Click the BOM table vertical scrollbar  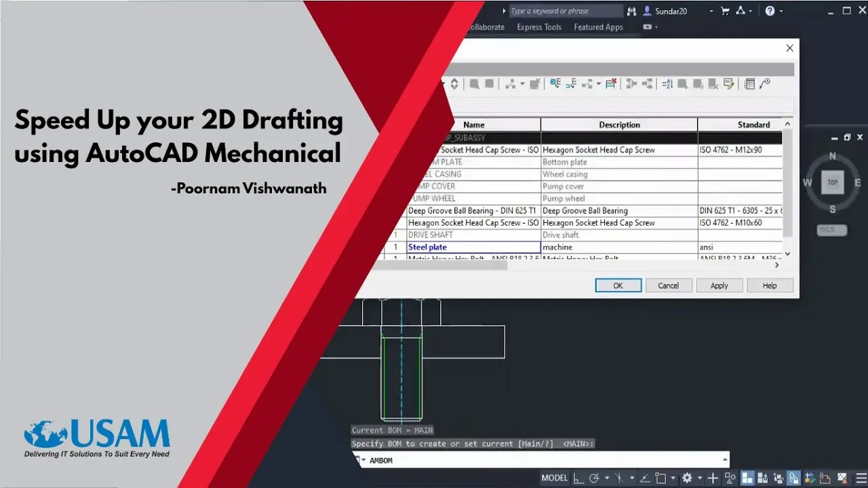click(x=787, y=188)
